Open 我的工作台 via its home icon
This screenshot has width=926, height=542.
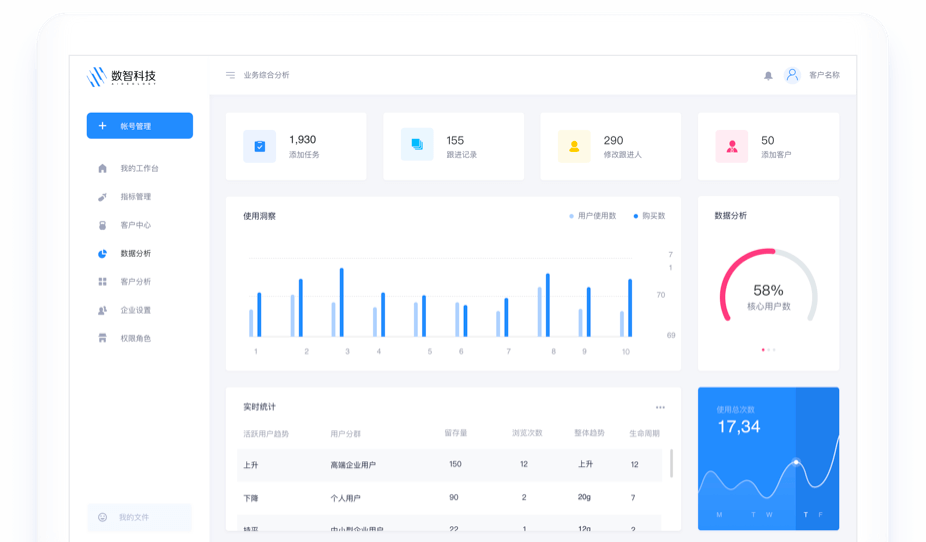(x=102, y=168)
